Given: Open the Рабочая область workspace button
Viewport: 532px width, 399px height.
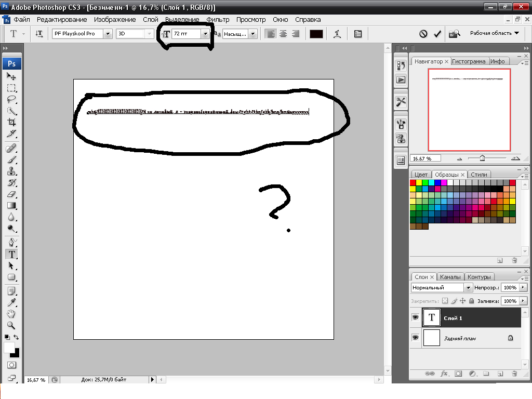Looking at the screenshot, I should click(494, 33).
